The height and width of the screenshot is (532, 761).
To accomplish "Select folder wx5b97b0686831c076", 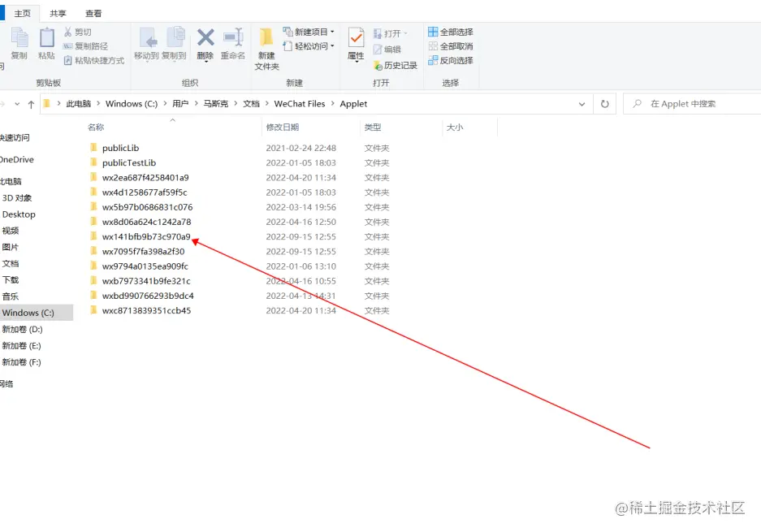I will pos(147,207).
